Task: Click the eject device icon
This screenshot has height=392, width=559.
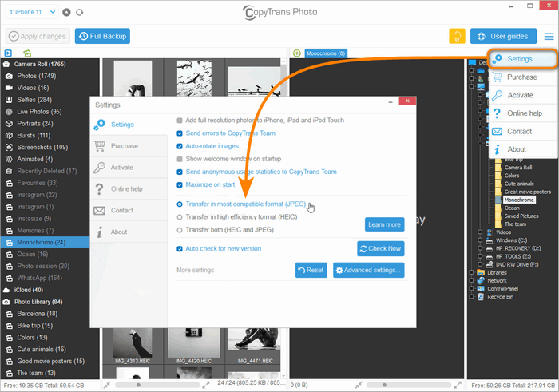Action: point(66,13)
